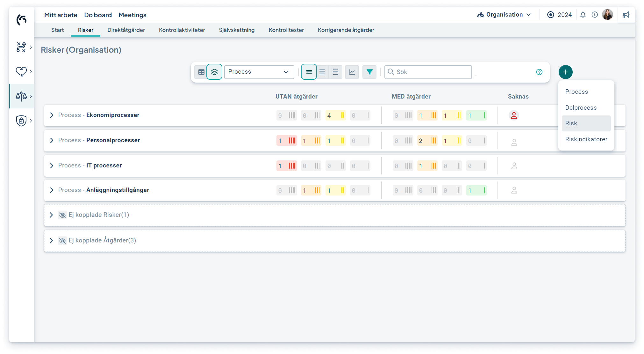Go to Meetings

click(x=132, y=15)
